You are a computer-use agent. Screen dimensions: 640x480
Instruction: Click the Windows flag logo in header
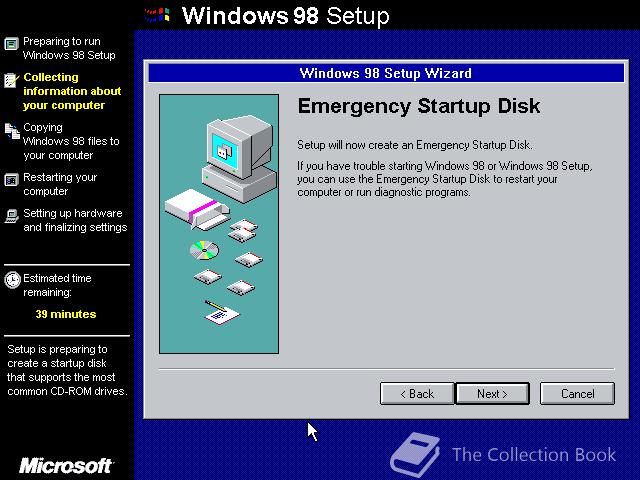(x=157, y=15)
